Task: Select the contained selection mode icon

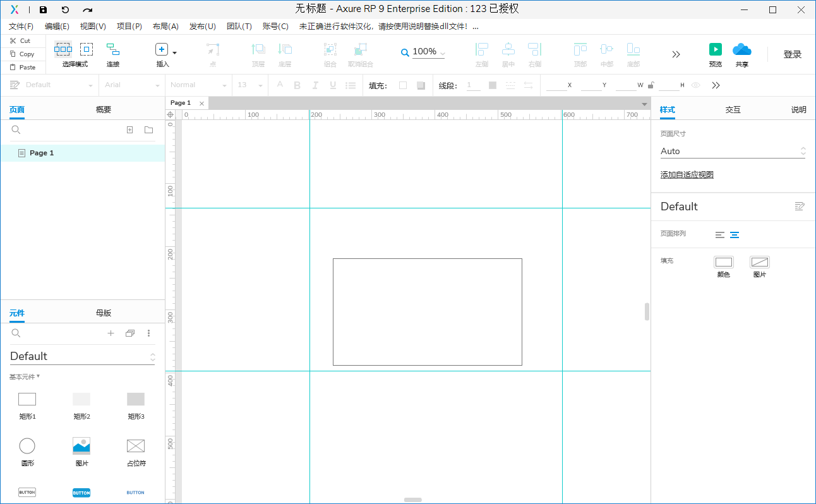Action: (87, 49)
